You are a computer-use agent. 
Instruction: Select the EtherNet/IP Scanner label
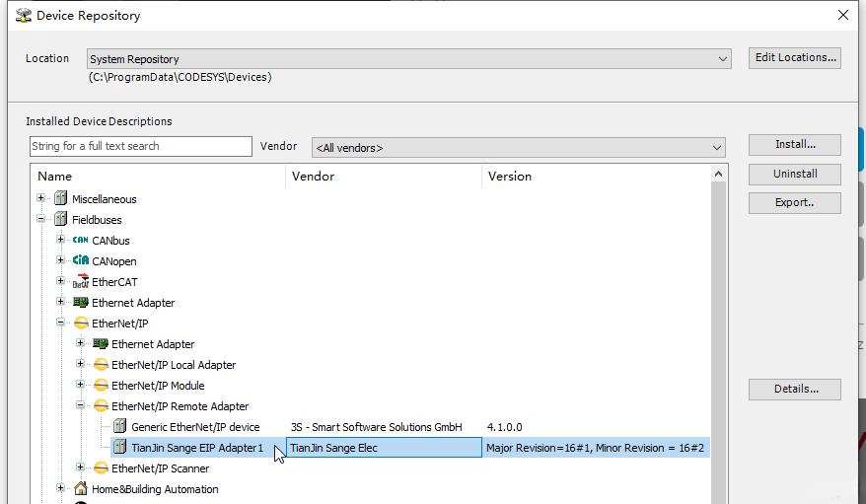click(x=160, y=468)
